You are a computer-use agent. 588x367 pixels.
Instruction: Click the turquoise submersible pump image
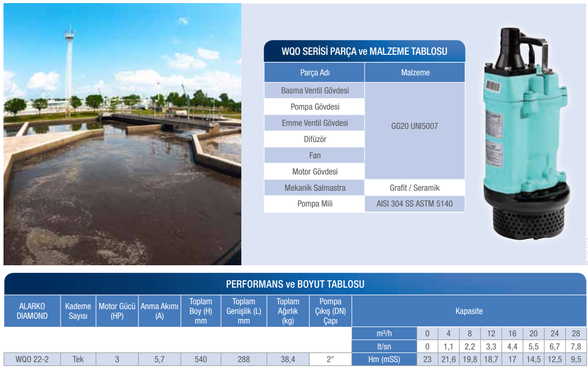click(x=526, y=134)
